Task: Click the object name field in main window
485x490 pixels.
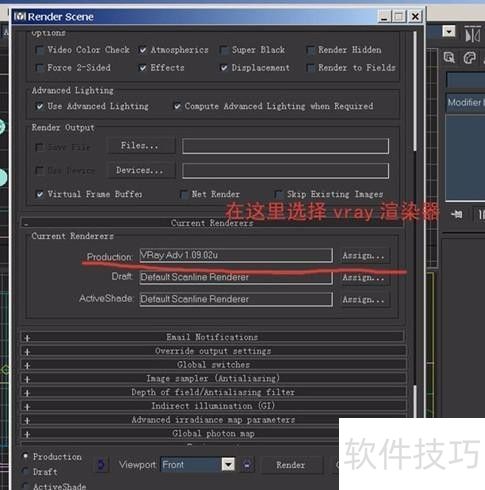Action: point(465,80)
